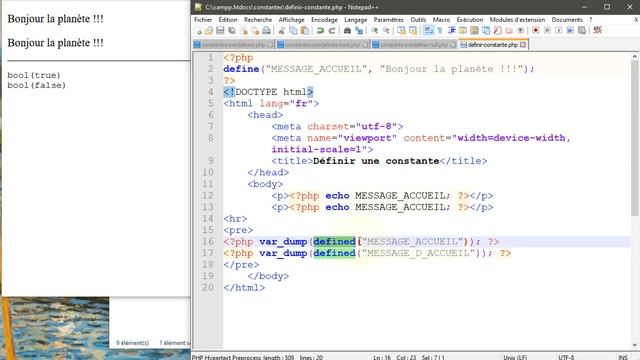Toggle synchronized horizontal scrolling icon
This screenshot has height=360, width=640.
click(413, 31)
